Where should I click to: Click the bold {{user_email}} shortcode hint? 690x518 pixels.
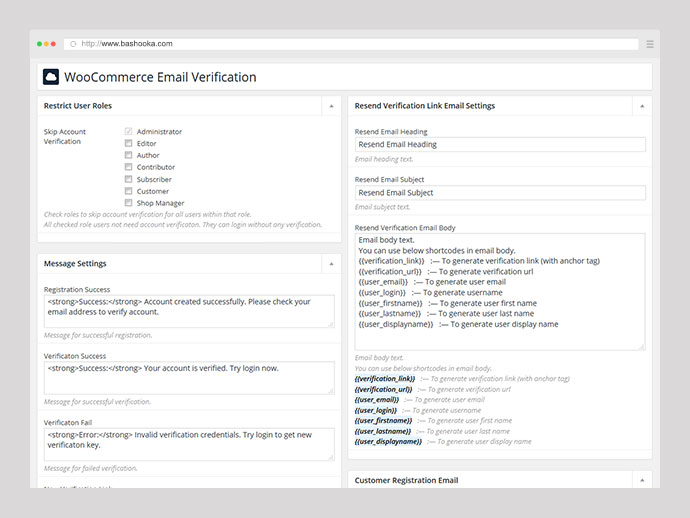point(377,400)
